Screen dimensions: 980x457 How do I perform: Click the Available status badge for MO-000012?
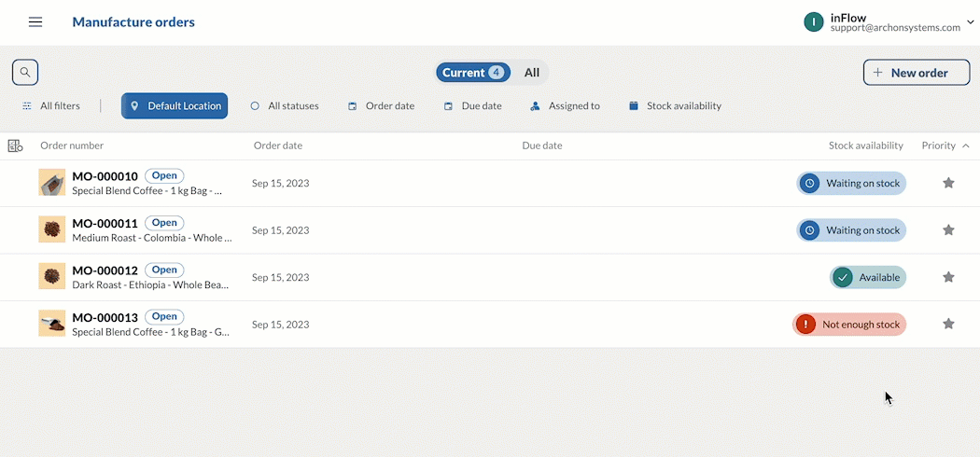[867, 277]
